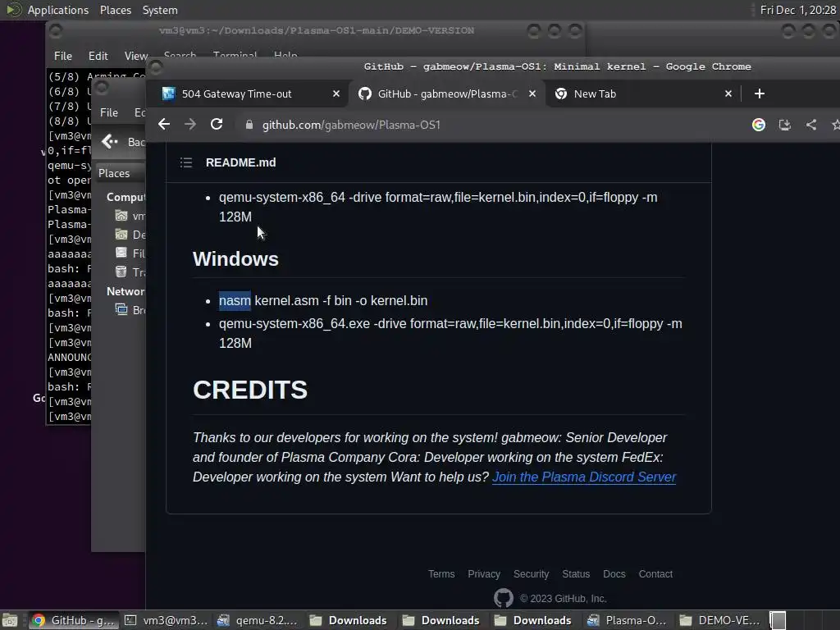Close the New Tab tab
The image size is (840, 630).
[x=728, y=94]
